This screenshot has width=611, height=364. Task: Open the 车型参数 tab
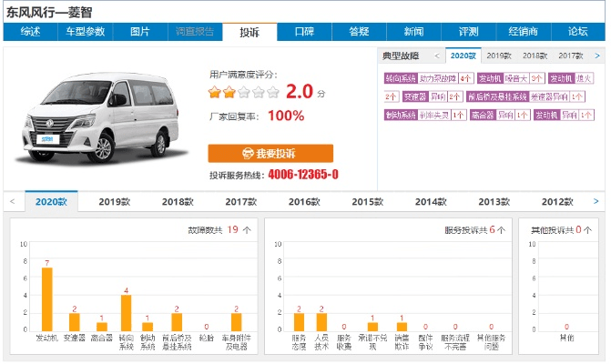click(x=86, y=32)
